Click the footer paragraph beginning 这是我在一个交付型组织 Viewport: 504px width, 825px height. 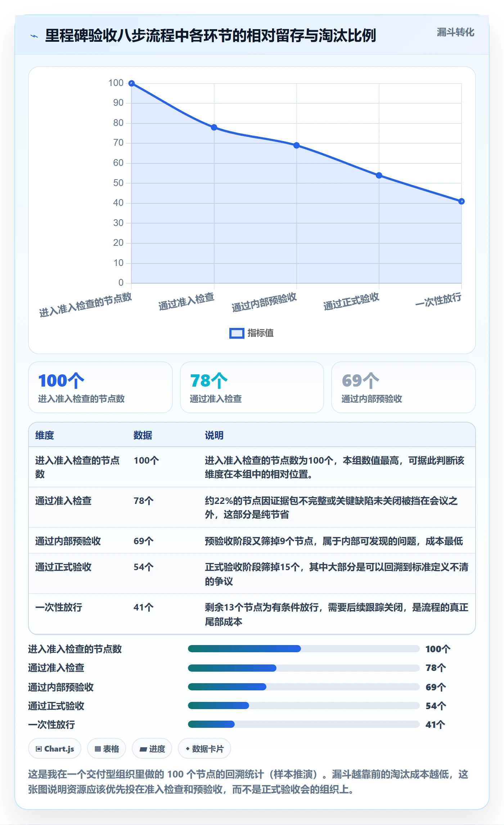pos(248,781)
